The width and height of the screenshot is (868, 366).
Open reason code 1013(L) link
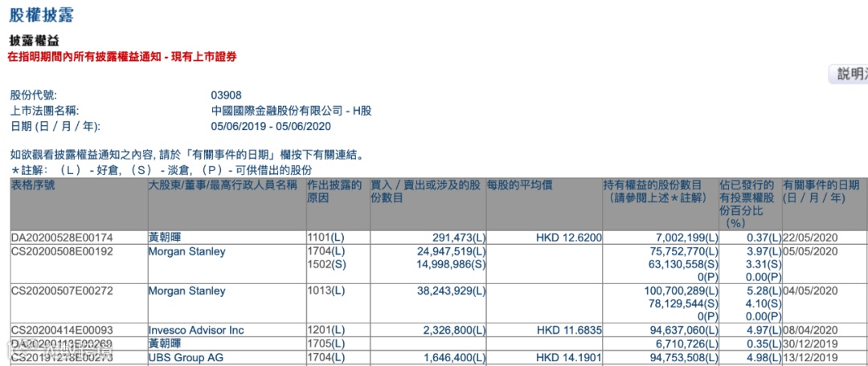(325, 291)
